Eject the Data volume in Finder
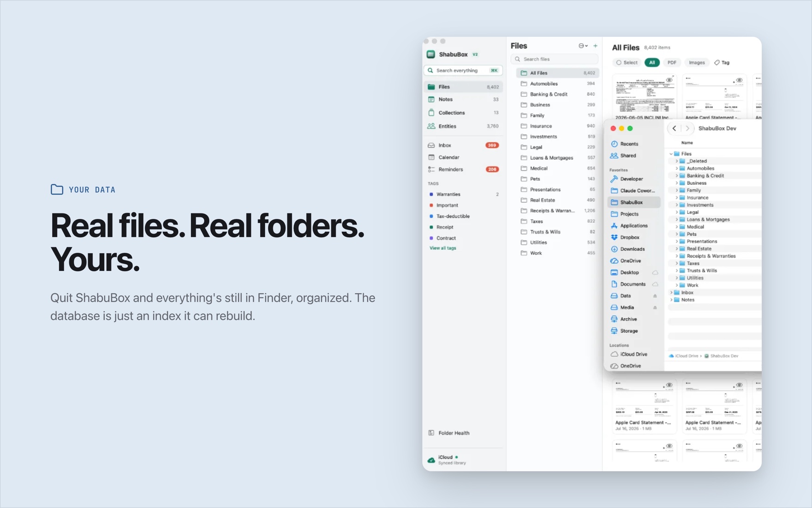 (655, 296)
